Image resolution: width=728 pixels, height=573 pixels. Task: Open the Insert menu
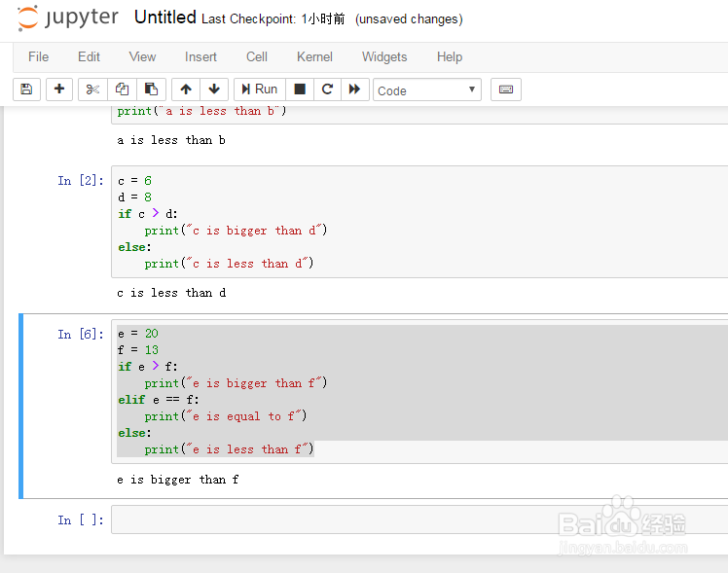[200, 56]
